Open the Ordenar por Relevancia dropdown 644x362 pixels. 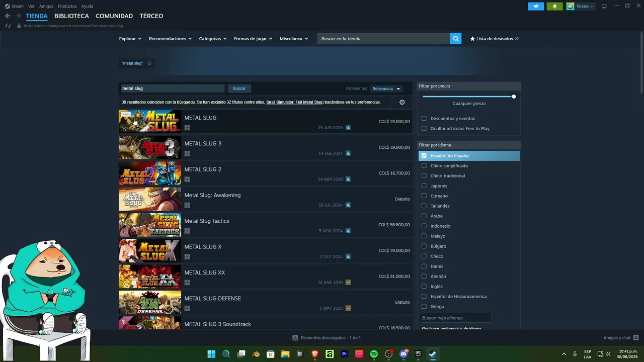pyautogui.click(x=386, y=89)
